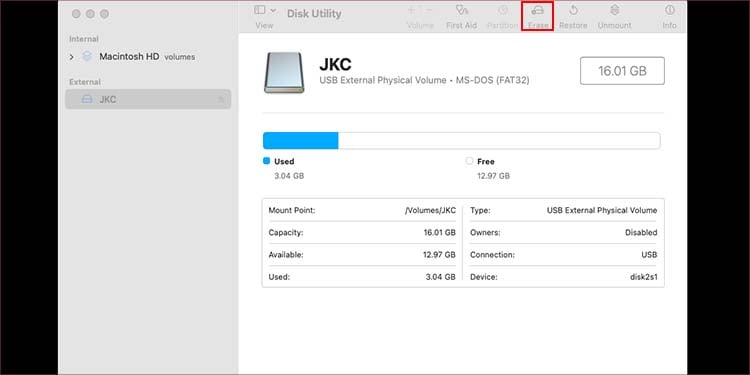Click the Used row value 3.04 GB
The height and width of the screenshot is (375, 750).
[441, 277]
